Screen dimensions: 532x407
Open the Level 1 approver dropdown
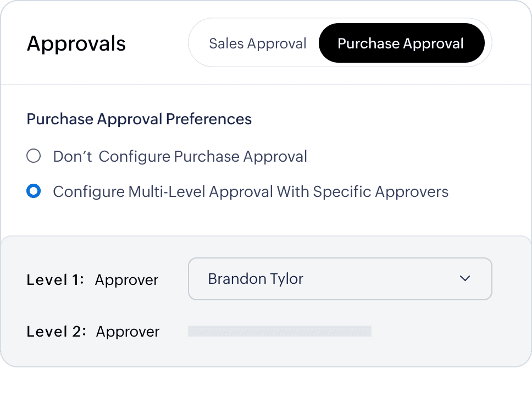click(340, 279)
